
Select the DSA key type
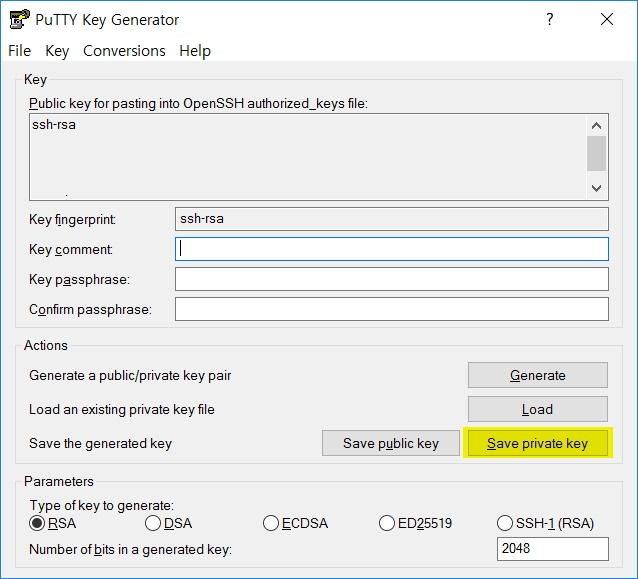(x=168, y=523)
